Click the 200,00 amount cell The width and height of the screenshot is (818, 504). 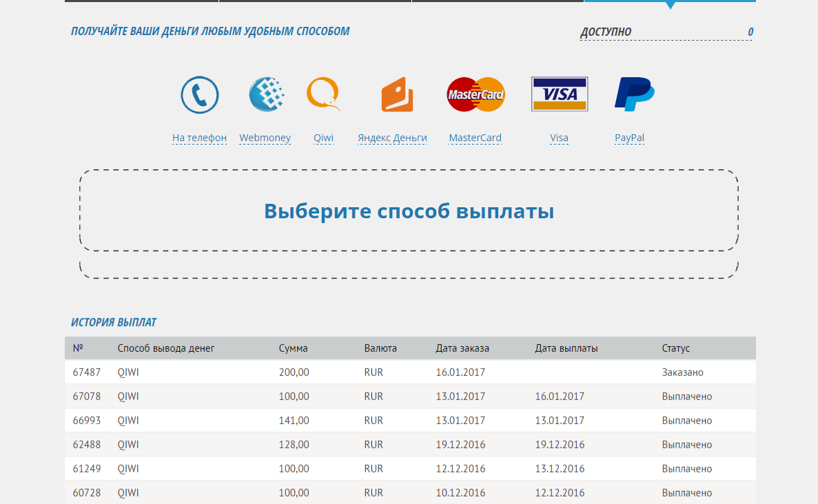point(294,372)
